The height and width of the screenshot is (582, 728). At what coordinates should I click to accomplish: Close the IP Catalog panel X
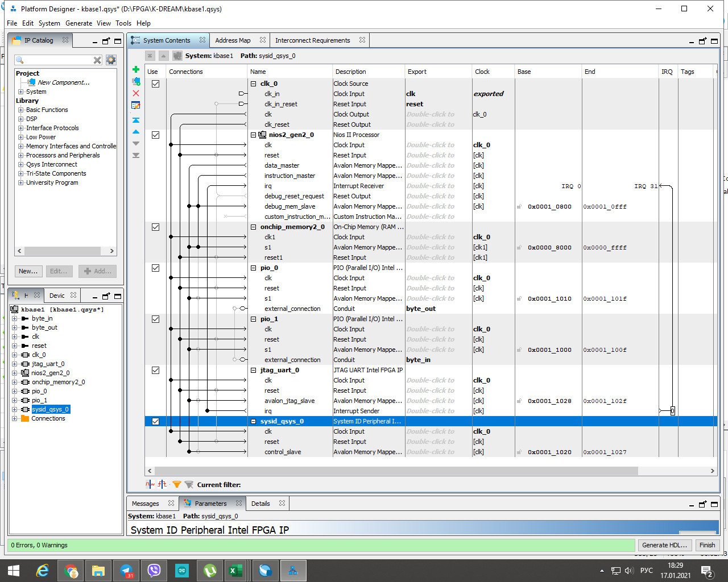[65, 40]
